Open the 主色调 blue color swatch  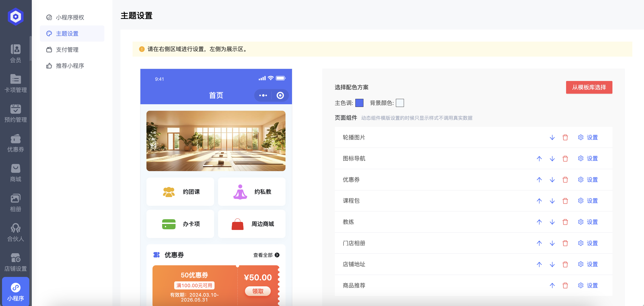[x=359, y=103]
